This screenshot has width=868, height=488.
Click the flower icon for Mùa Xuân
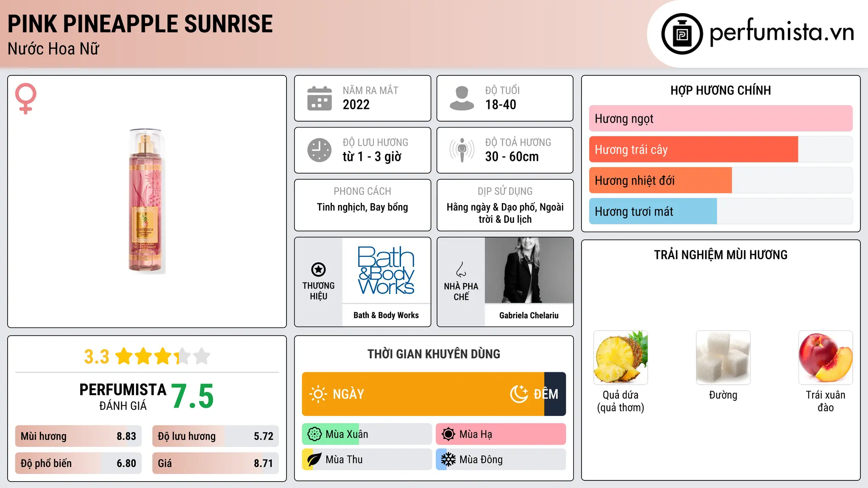coord(314,434)
